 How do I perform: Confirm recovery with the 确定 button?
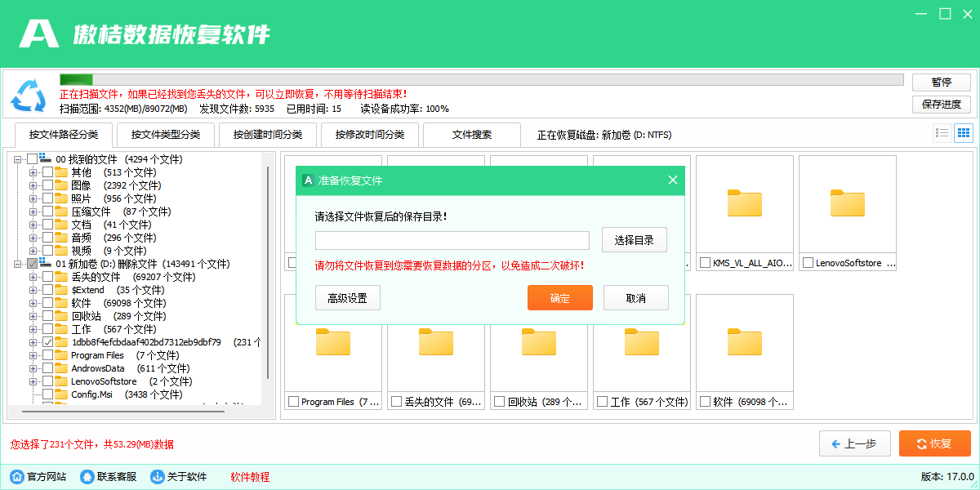559,297
